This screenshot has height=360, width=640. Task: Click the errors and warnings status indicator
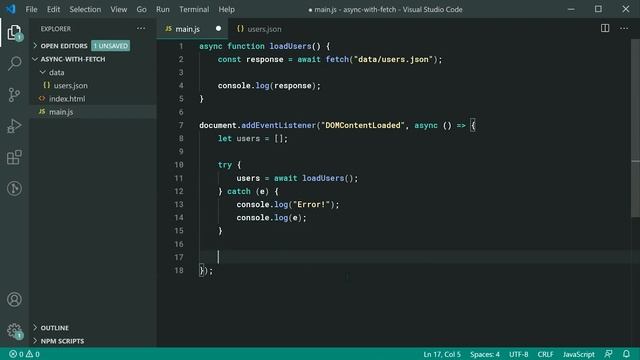point(24,354)
